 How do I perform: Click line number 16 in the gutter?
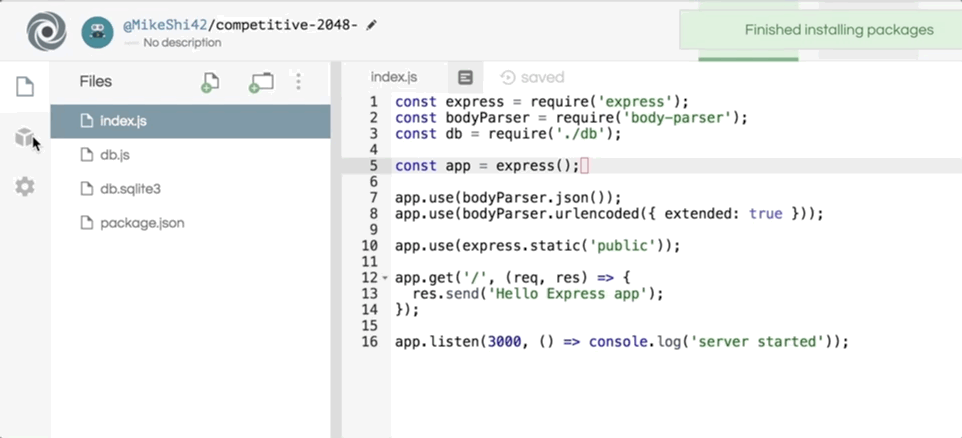click(x=369, y=342)
